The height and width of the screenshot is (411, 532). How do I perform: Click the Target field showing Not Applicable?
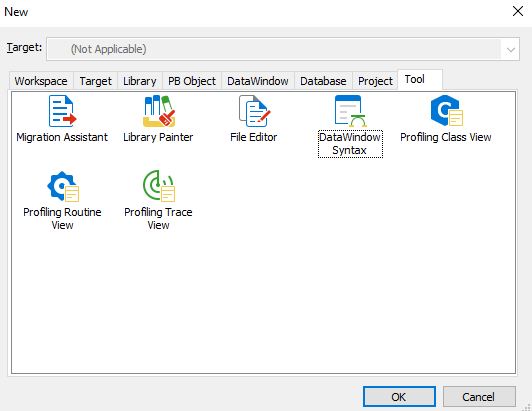pyautogui.click(x=283, y=49)
